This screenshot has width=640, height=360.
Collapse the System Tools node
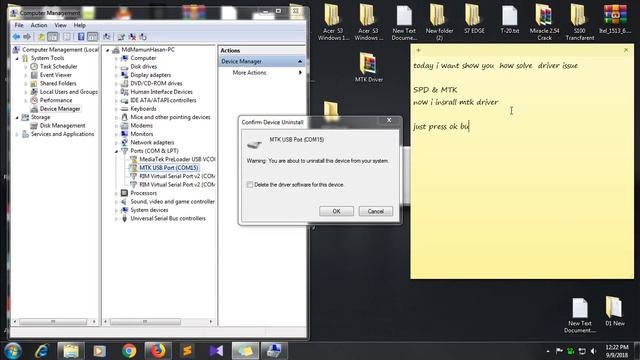(x=17, y=58)
